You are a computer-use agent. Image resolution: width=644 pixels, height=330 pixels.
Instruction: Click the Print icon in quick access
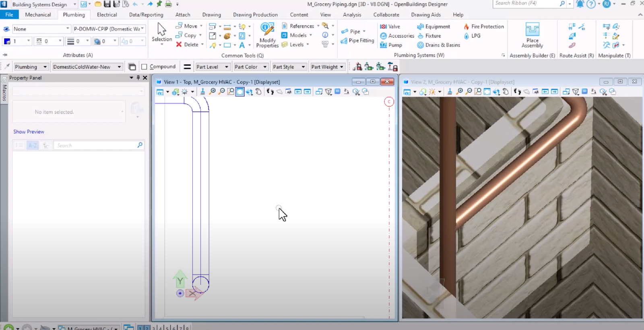point(168,4)
